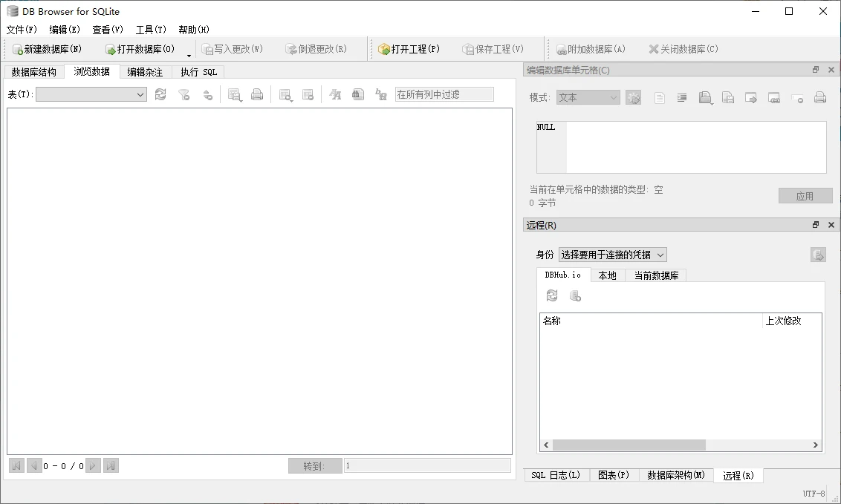Click the 应用 apply button
This screenshot has width=841, height=504.
[x=805, y=196]
